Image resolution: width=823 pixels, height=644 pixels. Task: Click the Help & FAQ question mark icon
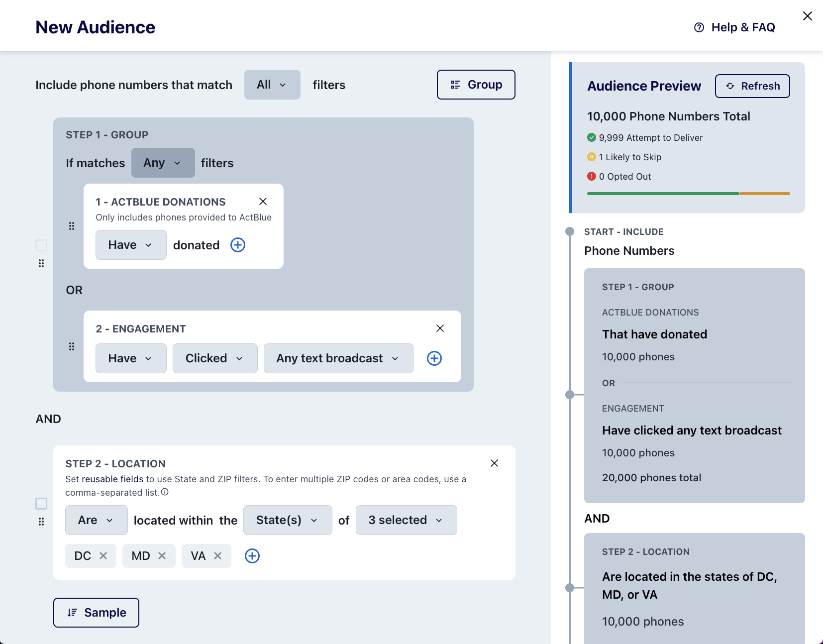698,27
